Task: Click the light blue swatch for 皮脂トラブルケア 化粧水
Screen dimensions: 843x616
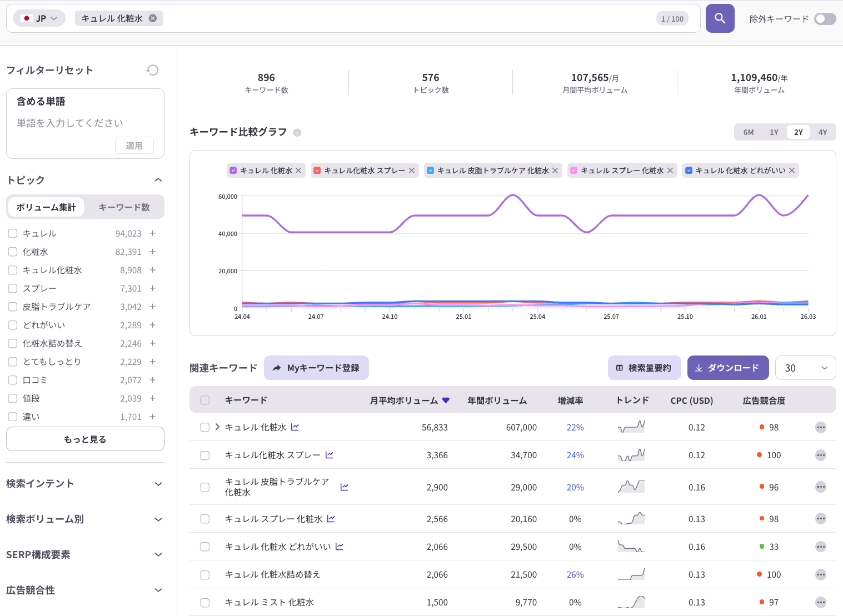Action: (430, 171)
